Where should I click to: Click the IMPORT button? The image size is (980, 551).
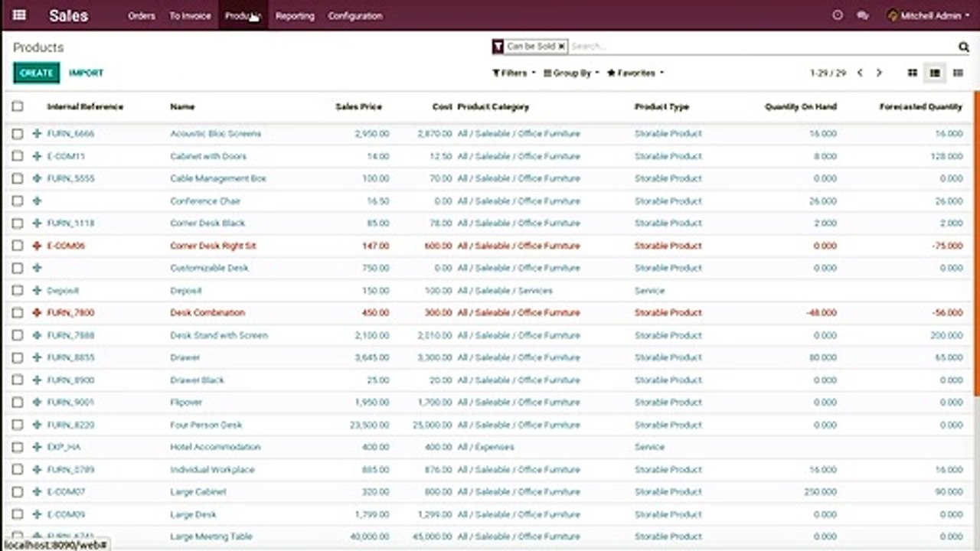click(86, 73)
